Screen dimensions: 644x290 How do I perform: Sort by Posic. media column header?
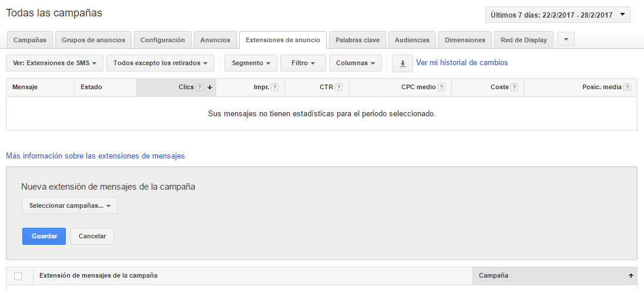[x=581, y=87]
